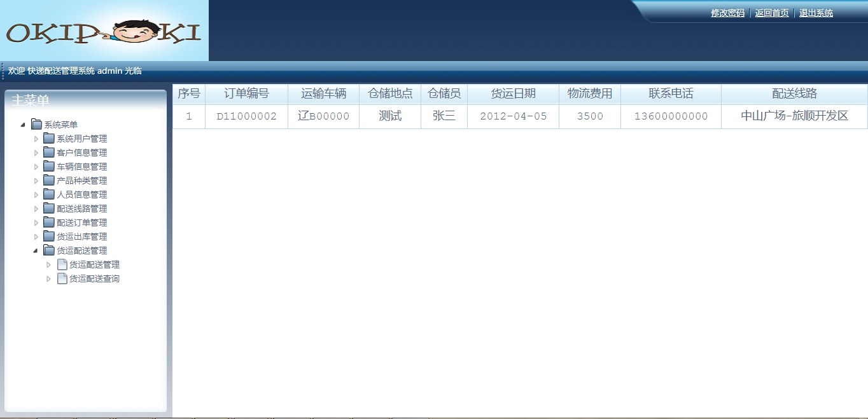This screenshot has height=419, width=868.
Task: Open 货运配送管理 sub-item under folder
Action: 94,264
